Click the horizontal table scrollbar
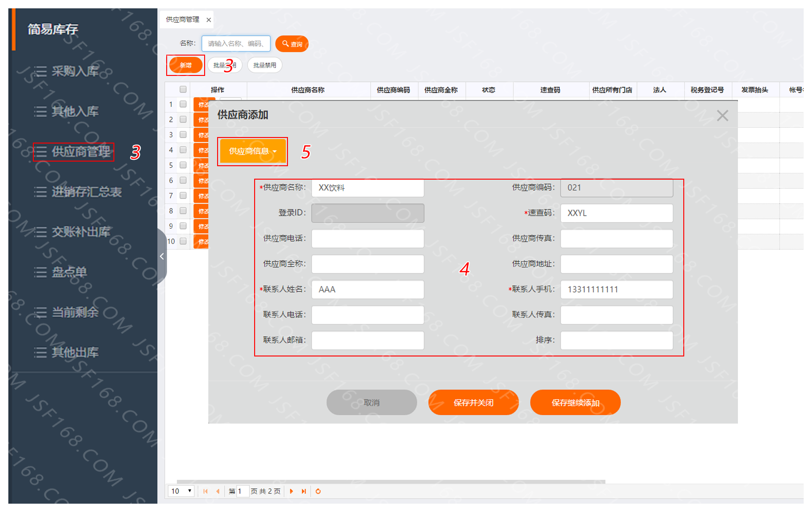 (x=391, y=482)
